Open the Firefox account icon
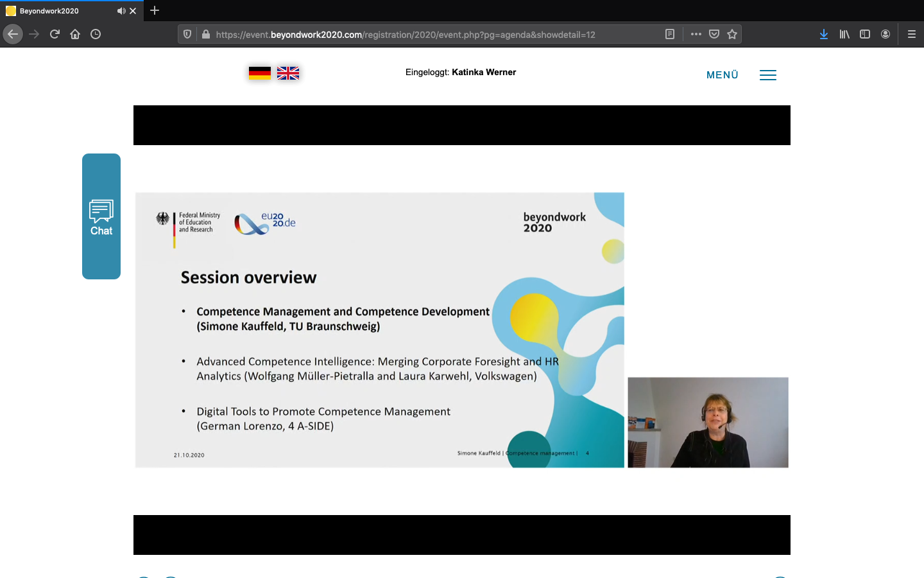This screenshot has width=924, height=578. pos(886,34)
